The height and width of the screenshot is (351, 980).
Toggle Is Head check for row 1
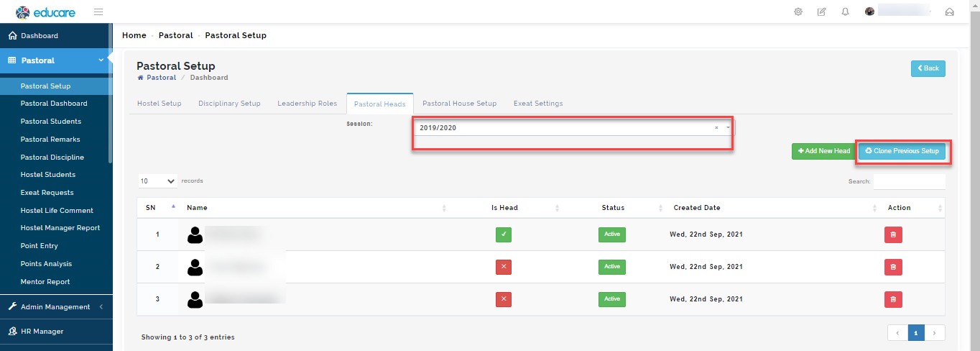504,234
